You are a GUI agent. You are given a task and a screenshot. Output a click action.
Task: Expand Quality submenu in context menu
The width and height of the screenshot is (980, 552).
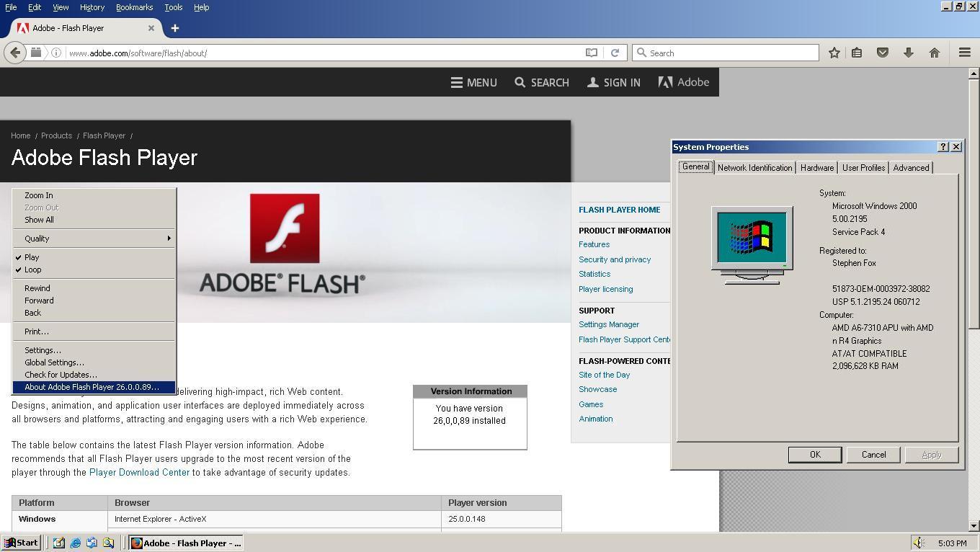[94, 239]
